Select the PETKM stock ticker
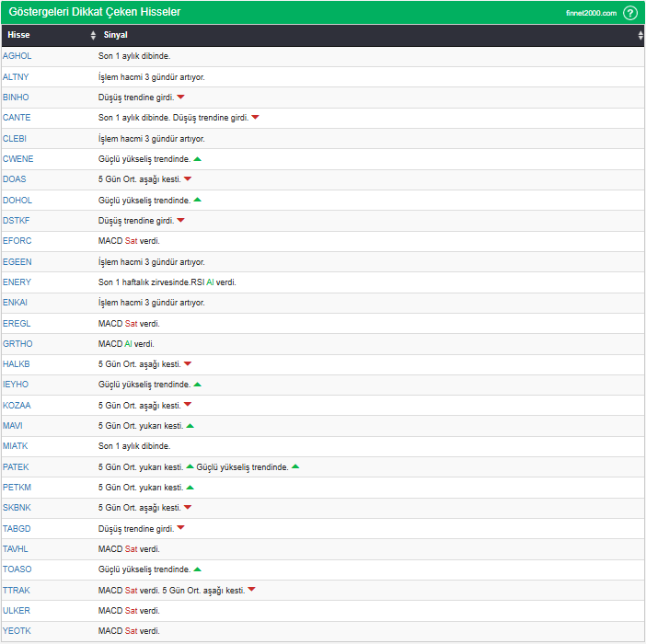646x644 pixels. point(17,487)
